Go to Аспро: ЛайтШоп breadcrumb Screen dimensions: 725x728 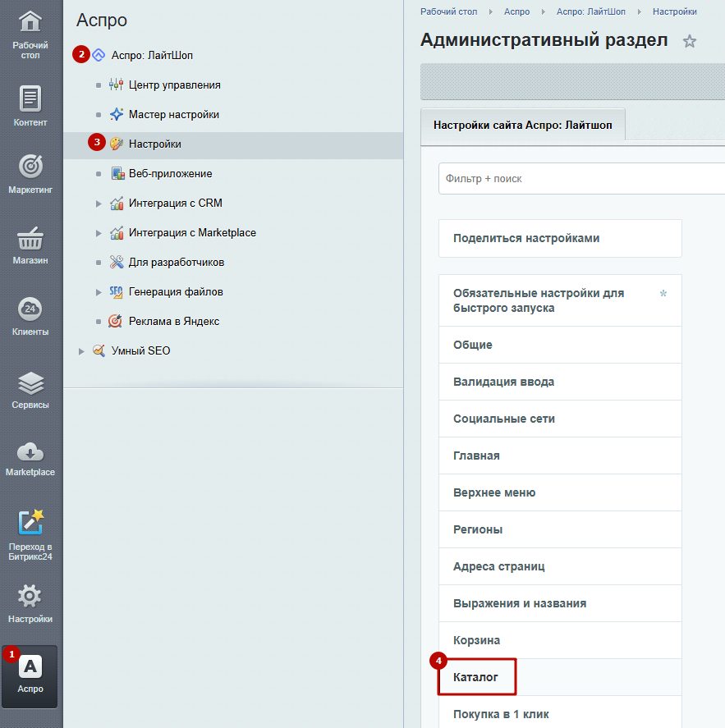(591, 11)
